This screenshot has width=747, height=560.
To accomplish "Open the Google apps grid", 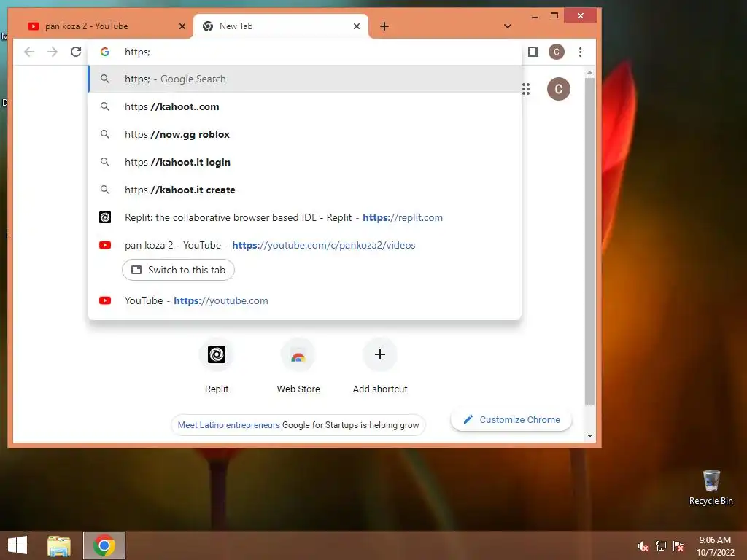I will click(525, 89).
